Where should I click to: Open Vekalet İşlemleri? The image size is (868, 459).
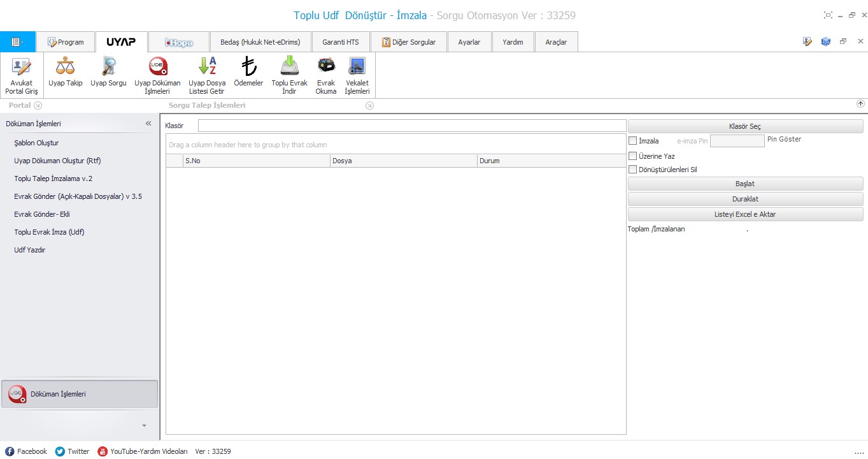click(x=357, y=75)
